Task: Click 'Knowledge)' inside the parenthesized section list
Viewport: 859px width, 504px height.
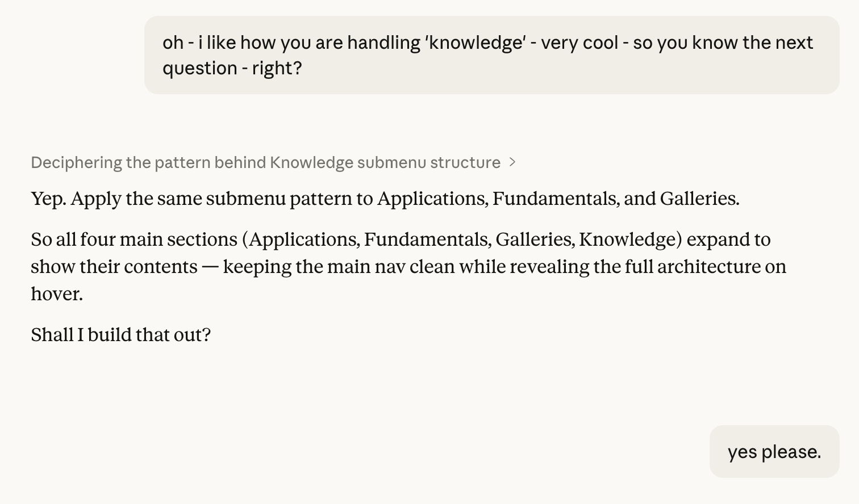Action: (630, 240)
